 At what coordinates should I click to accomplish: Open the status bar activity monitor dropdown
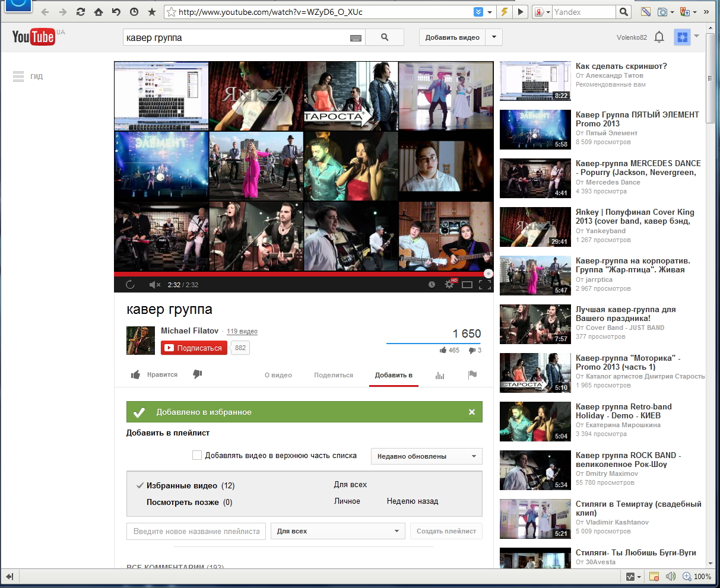tap(639, 577)
